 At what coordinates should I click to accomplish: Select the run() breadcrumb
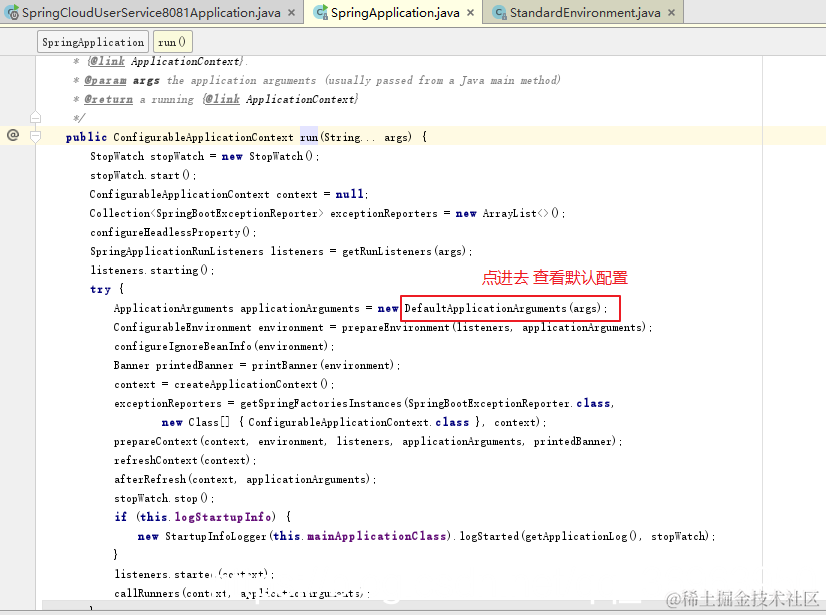point(172,42)
